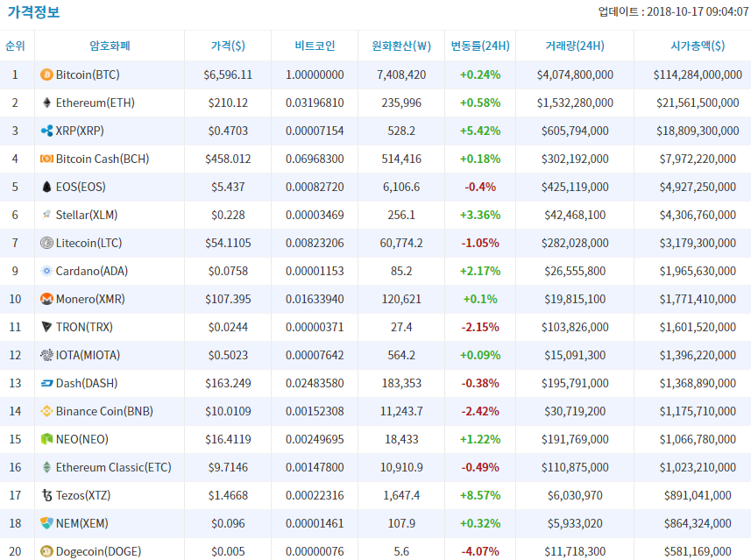Click the NEM logo icon

tap(46, 523)
